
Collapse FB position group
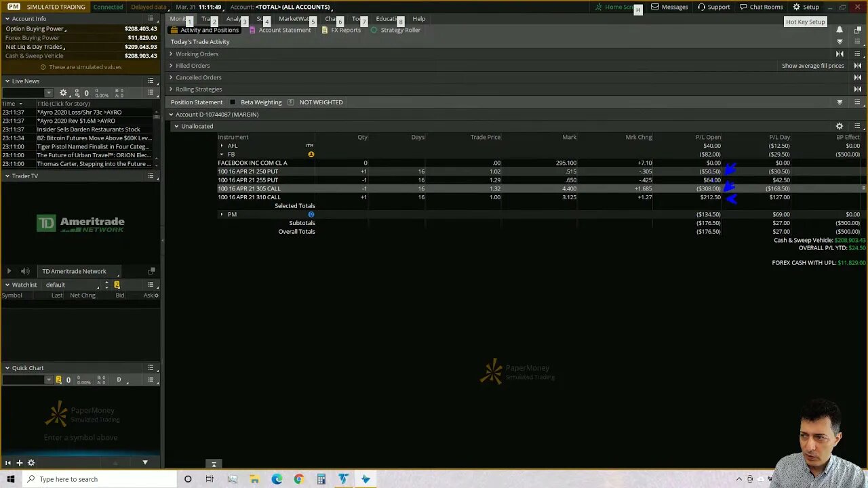[x=221, y=155]
